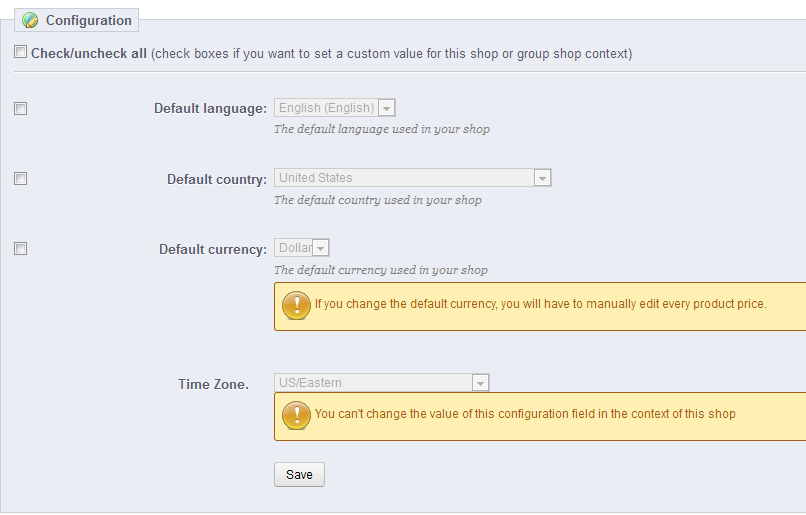Screen dimensions: 806x515
Task: Open the Default currency Dollar dropdown
Action: [x=302, y=248]
